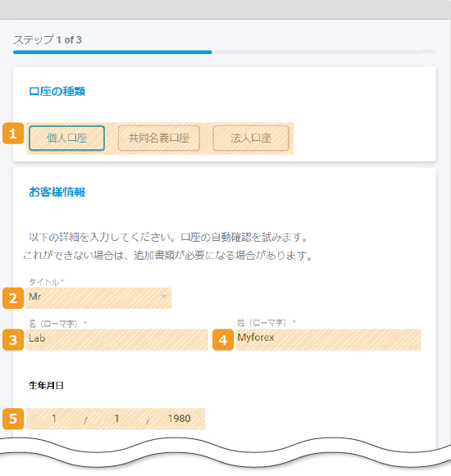Viewport: 451px width, 476px height.
Task: Select the 個人口座 account type
Action: click(x=67, y=138)
